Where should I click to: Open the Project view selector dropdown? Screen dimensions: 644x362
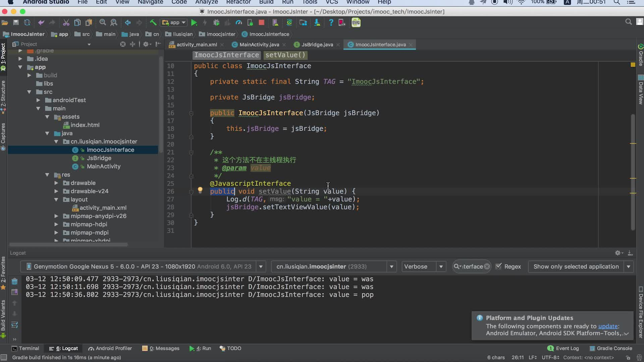pyautogui.click(x=52, y=44)
